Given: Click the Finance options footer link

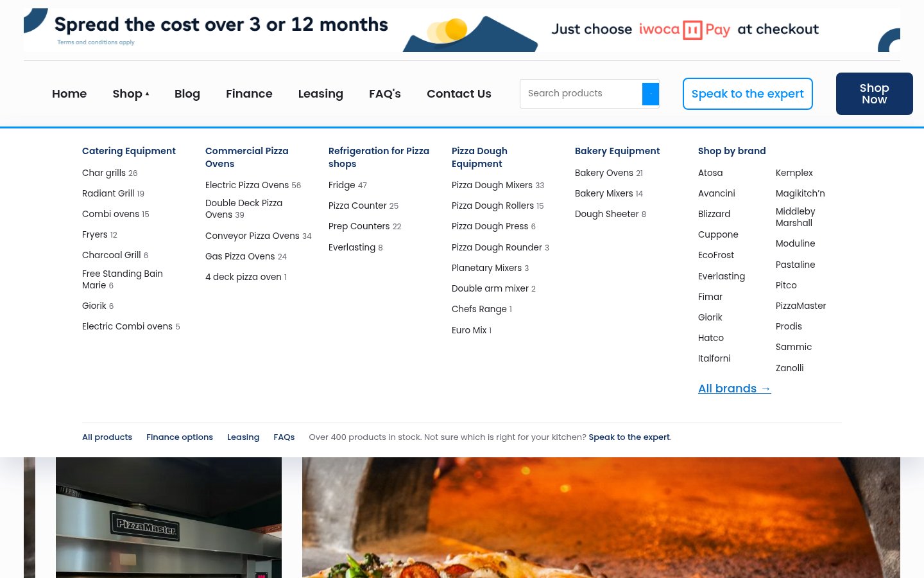Looking at the screenshot, I should pyautogui.click(x=180, y=437).
